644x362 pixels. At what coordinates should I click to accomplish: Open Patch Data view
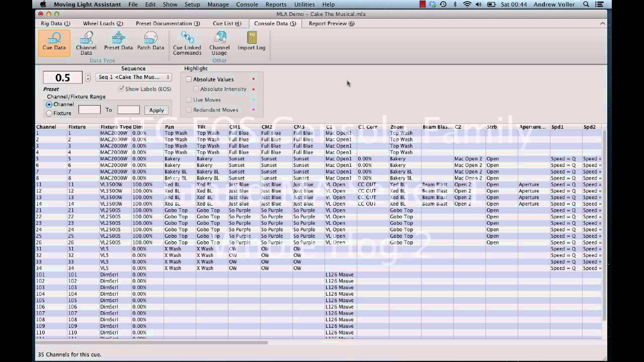tap(150, 41)
